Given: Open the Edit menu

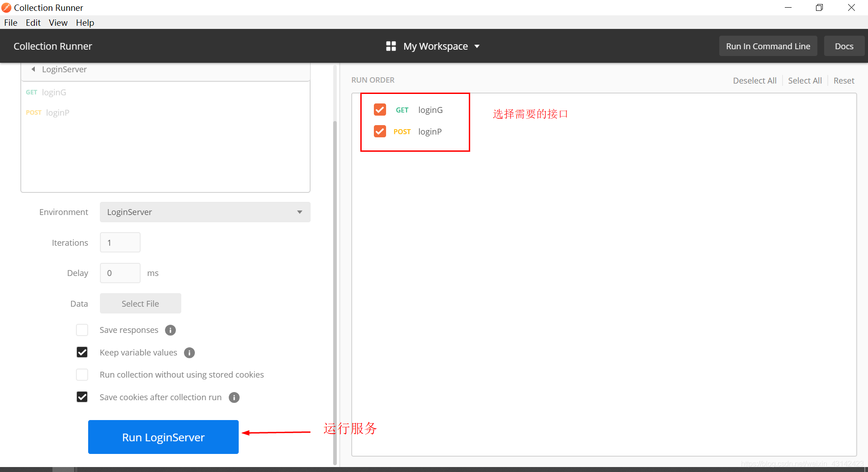Looking at the screenshot, I should (33, 23).
